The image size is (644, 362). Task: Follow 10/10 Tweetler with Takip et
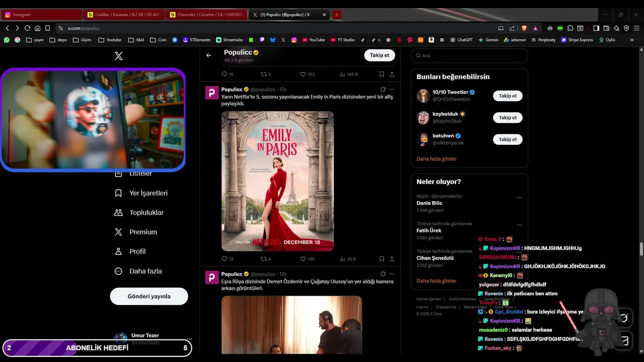tap(508, 96)
